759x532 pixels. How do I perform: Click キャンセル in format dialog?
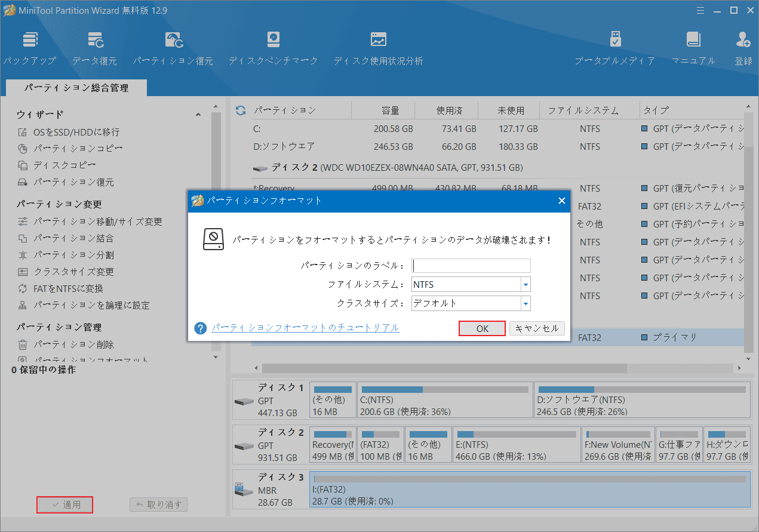coord(537,328)
